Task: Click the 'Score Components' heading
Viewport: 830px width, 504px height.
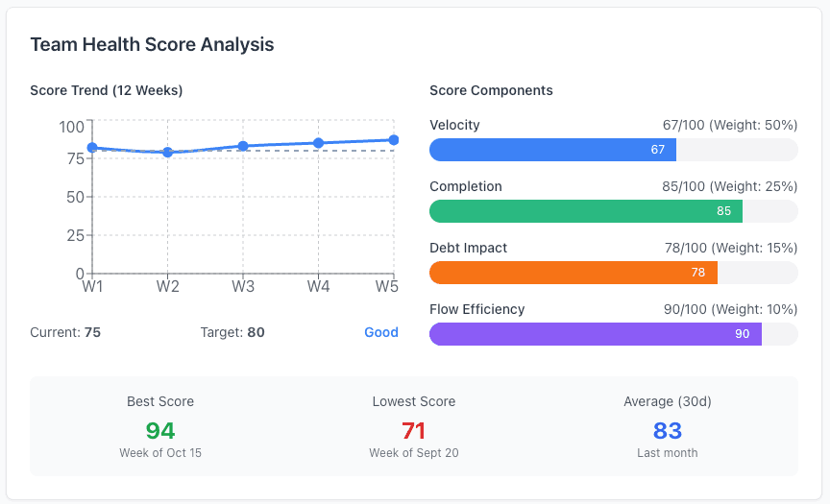Action: [491, 90]
